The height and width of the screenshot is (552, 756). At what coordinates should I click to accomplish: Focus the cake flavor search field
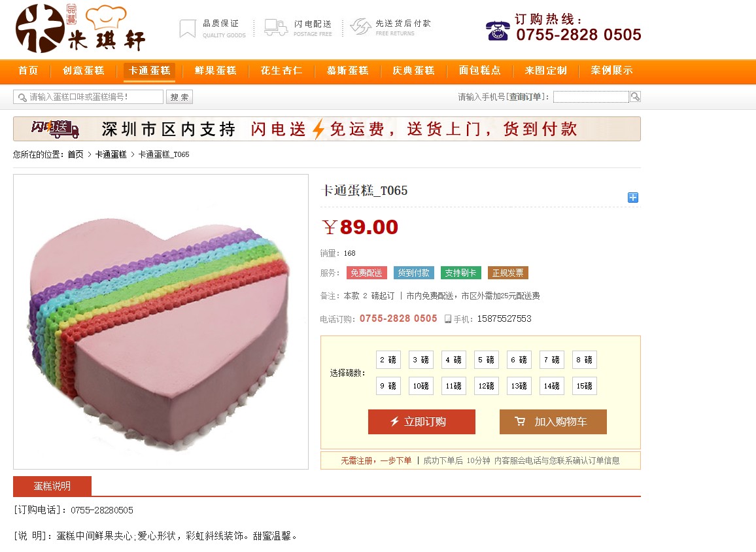(88, 97)
